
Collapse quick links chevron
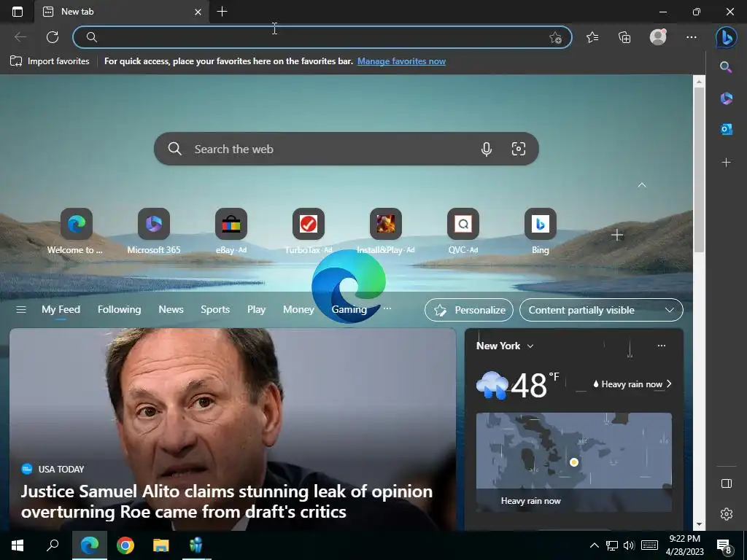coord(642,184)
